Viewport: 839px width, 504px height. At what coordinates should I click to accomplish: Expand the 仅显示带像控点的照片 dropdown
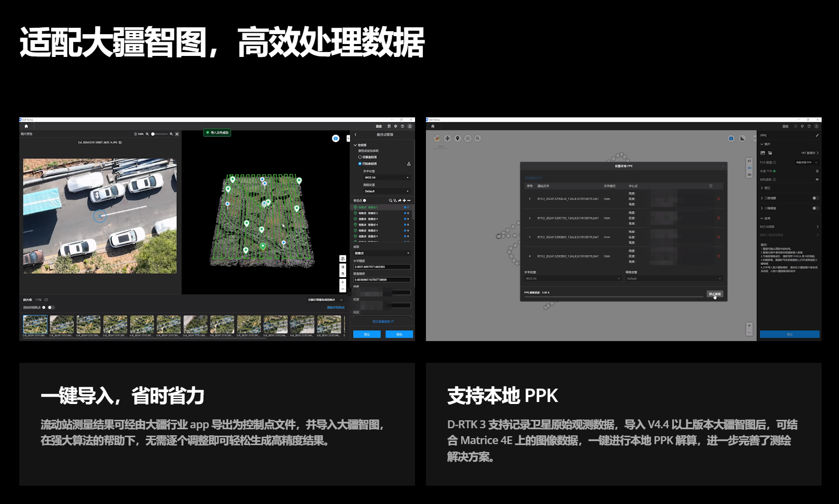point(325,300)
